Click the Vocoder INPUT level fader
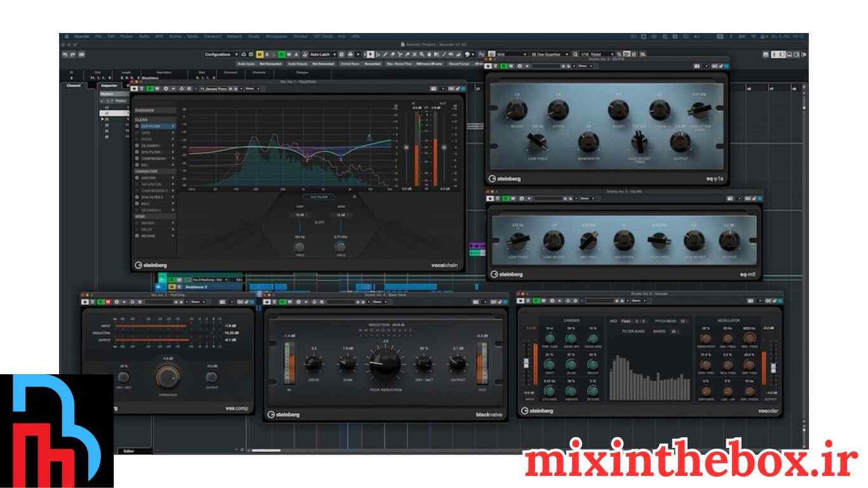This screenshot has height=488, width=868. tap(526, 363)
